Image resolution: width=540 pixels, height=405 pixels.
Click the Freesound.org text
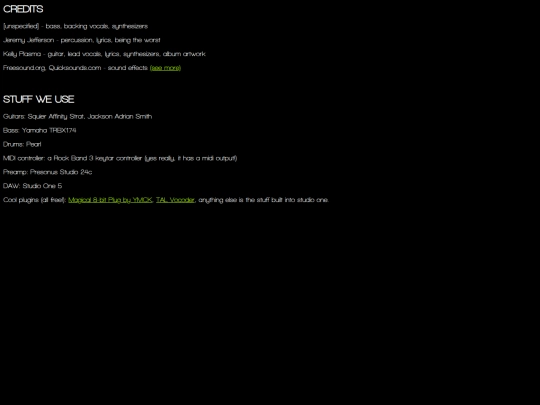coord(24,68)
